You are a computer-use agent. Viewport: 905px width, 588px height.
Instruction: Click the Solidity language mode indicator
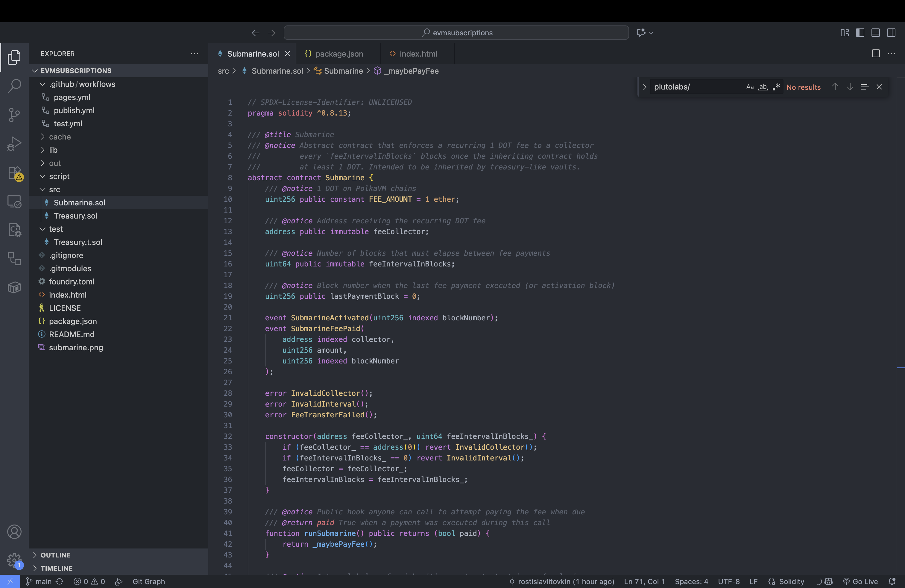pyautogui.click(x=791, y=581)
